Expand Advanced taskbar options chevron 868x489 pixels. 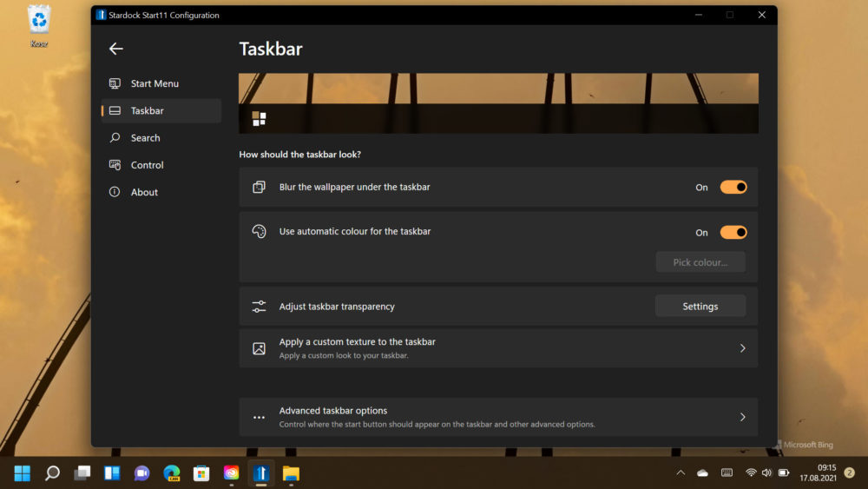click(742, 417)
